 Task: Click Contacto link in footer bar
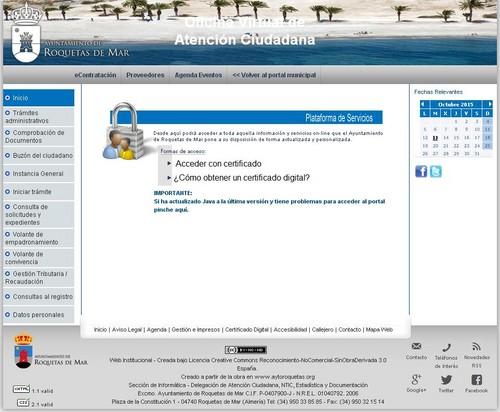[x=350, y=329]
